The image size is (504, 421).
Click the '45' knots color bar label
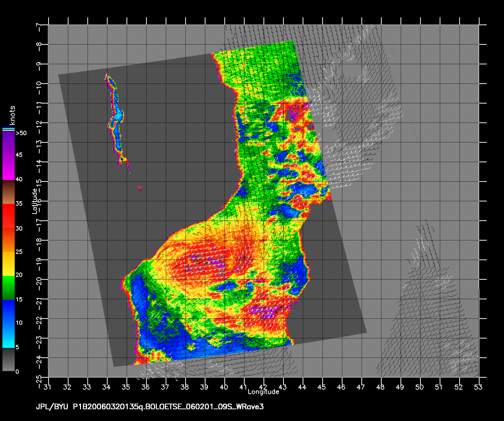click(x=19, y=155)
